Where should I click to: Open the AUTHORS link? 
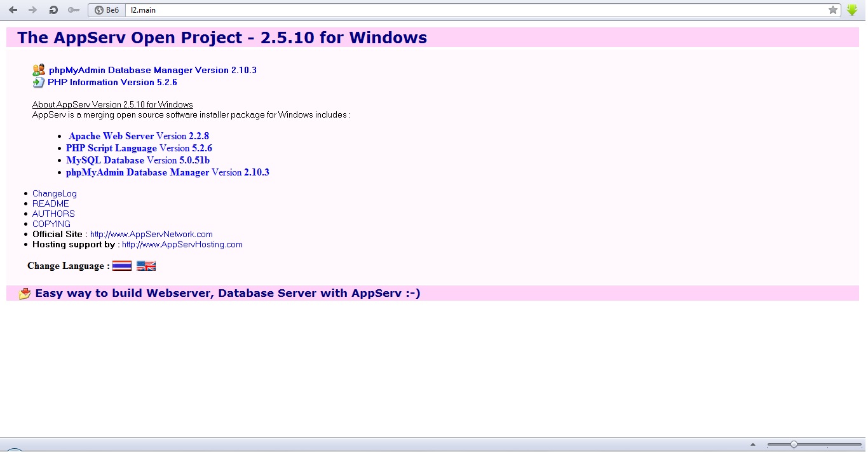click(x=53, y=214)
